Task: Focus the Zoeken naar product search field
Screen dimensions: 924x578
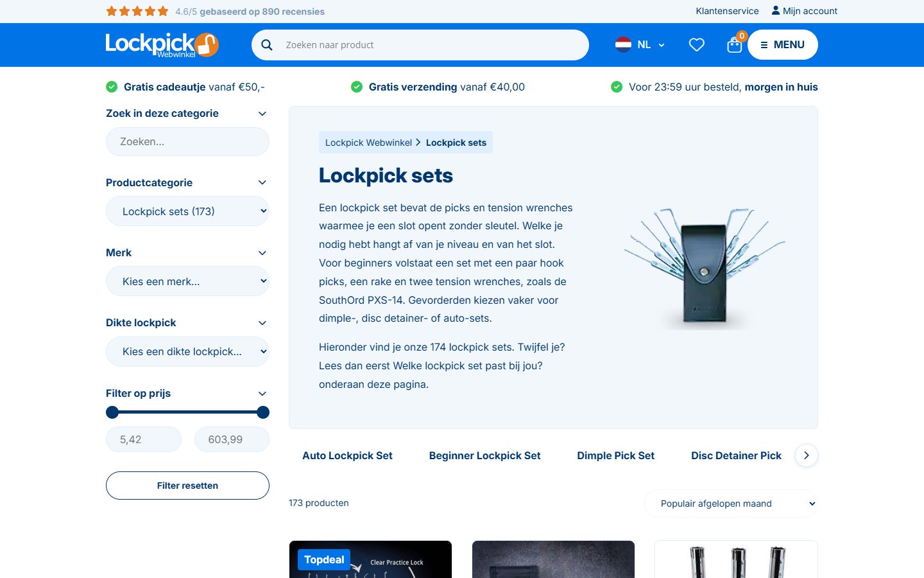Action: coord(420,45)
